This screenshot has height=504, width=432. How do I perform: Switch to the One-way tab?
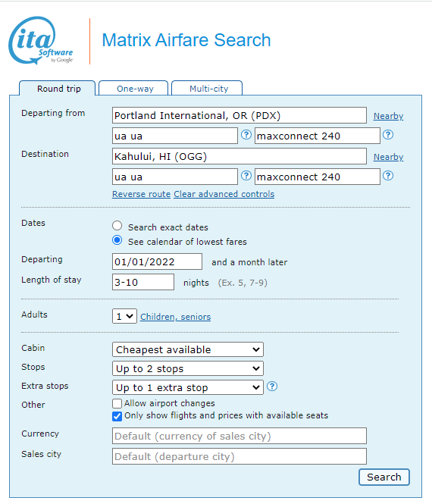[133, 88]
